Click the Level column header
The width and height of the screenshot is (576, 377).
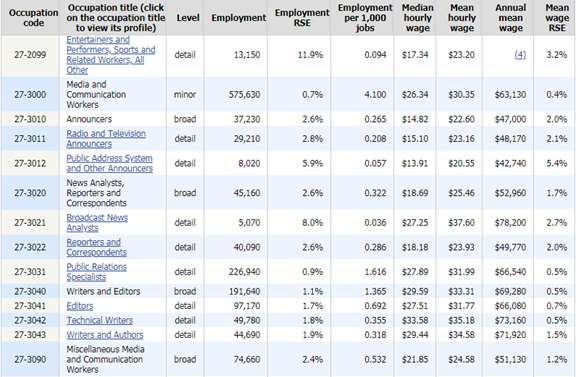point(188,18)
